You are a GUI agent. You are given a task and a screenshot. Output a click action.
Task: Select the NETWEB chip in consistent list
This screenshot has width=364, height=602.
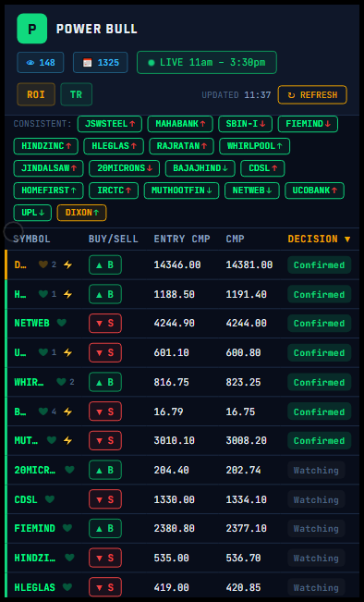tap(252, 190)
